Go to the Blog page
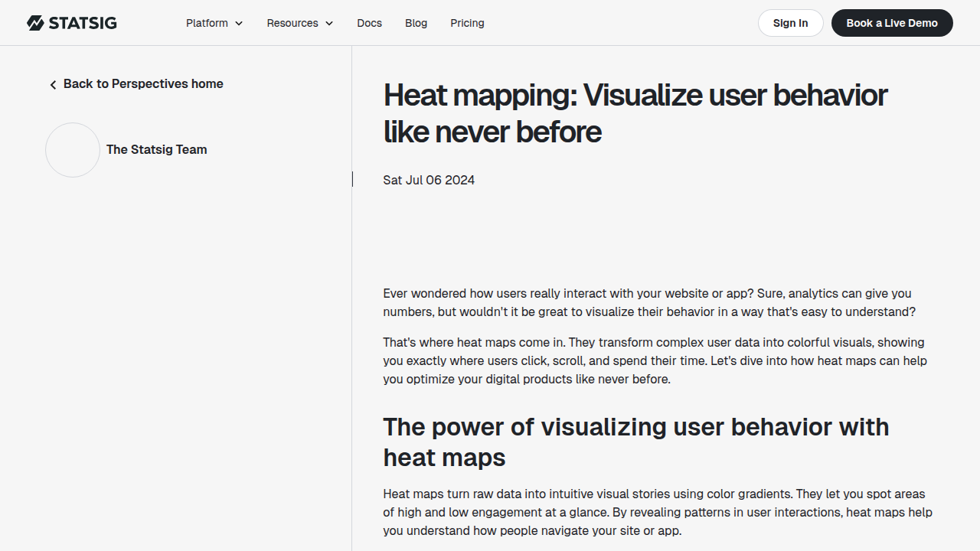980x551 pixels. click(x=416, y=23)
